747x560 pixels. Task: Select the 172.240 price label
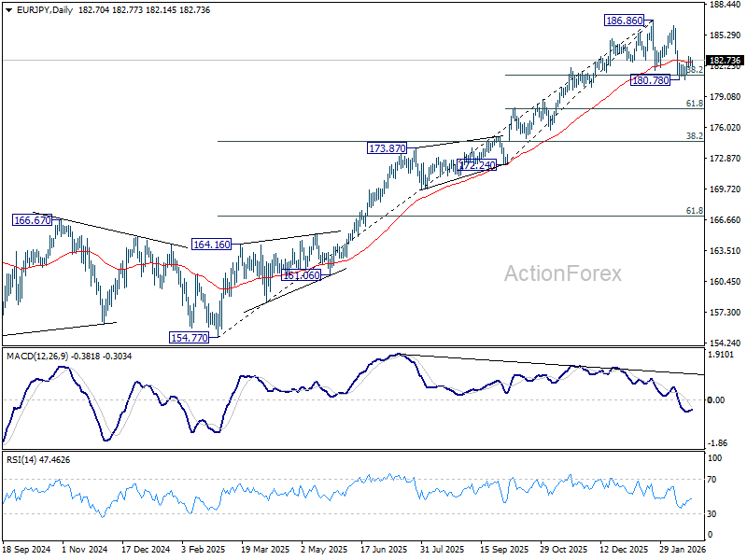click(476, 165)
